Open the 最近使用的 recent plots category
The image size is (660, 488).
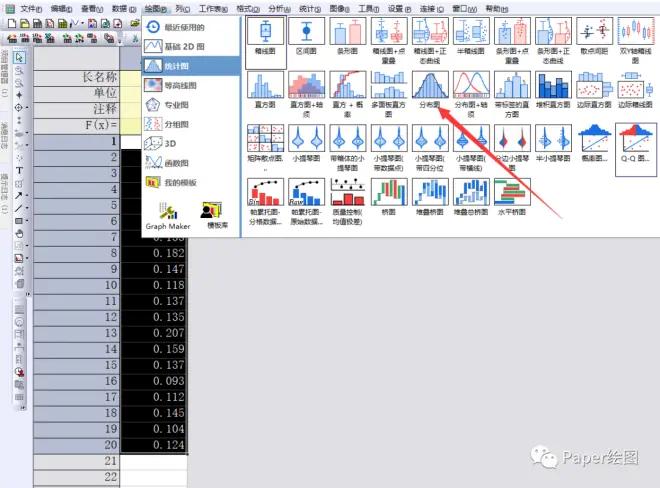coord(192,27)
